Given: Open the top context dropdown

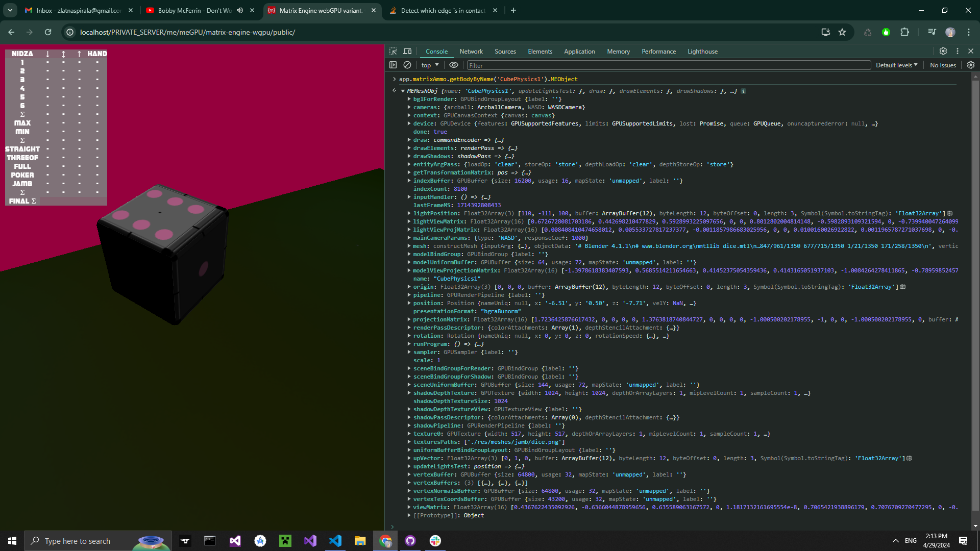Looking at the screenshot, I should point(430,65).
